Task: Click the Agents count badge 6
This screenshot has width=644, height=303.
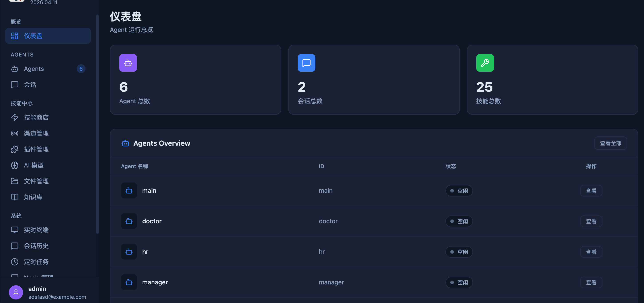Action: 81,69
